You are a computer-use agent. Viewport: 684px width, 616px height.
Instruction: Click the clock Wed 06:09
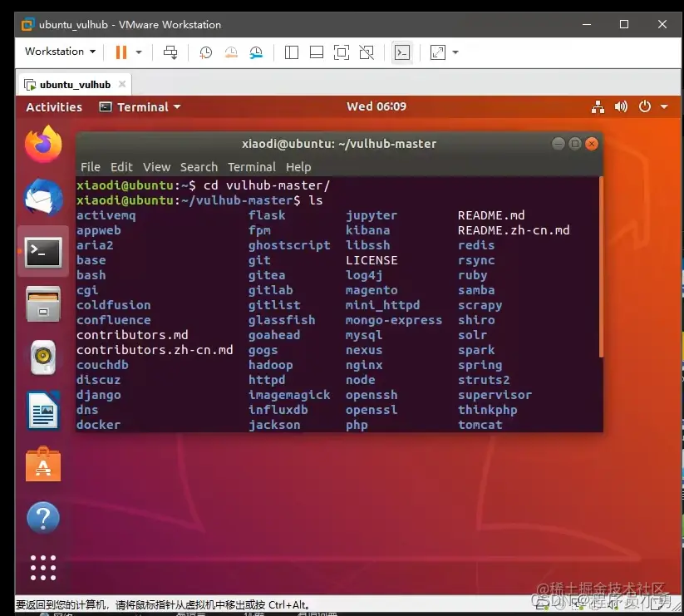(x=376, y=106)
